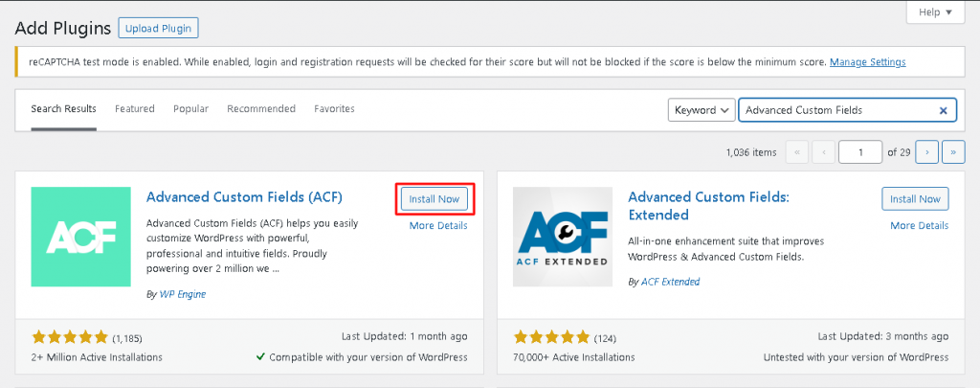Go to the first results page

(x=796, y=151)
